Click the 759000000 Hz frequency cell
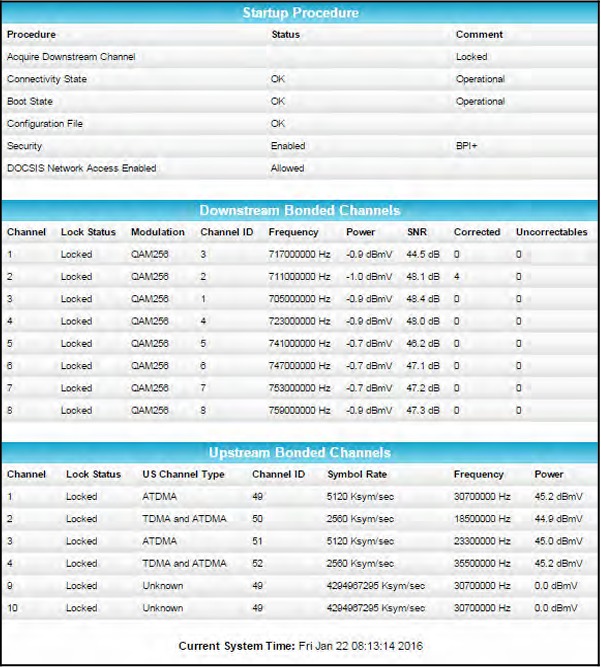The image size is (601, 667). point(299,410)
